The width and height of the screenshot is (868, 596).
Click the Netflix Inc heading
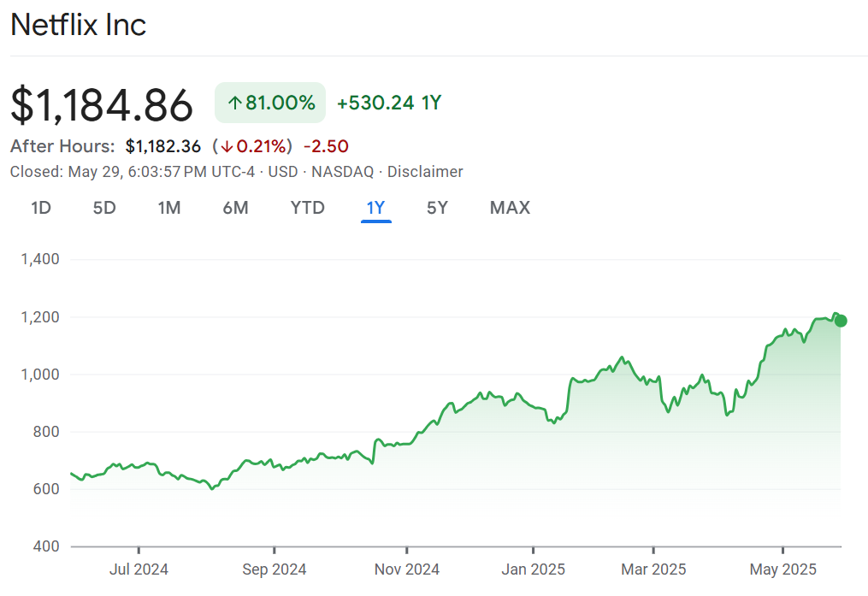(x=79, y=25)
